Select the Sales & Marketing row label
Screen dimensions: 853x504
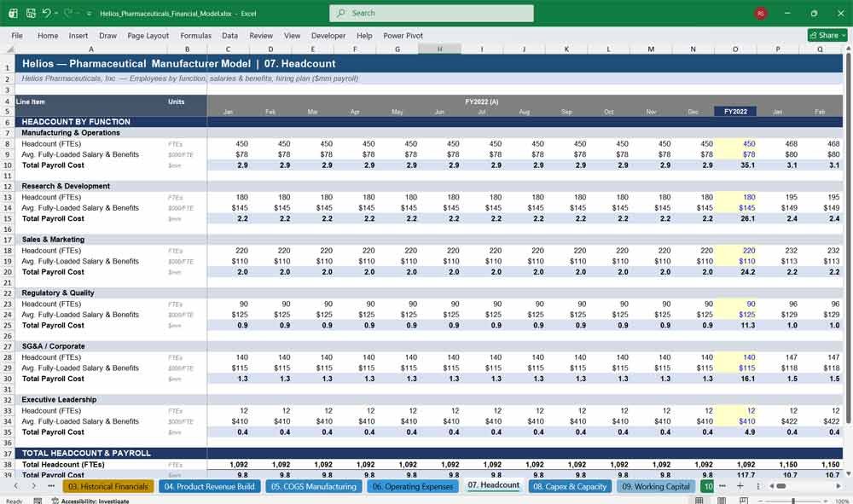pos(53,240)
